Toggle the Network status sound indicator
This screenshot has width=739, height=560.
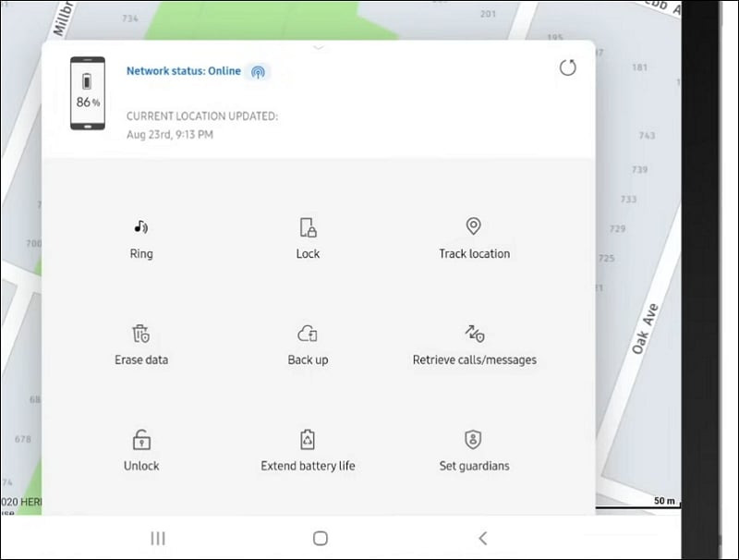tap(256, 71)
